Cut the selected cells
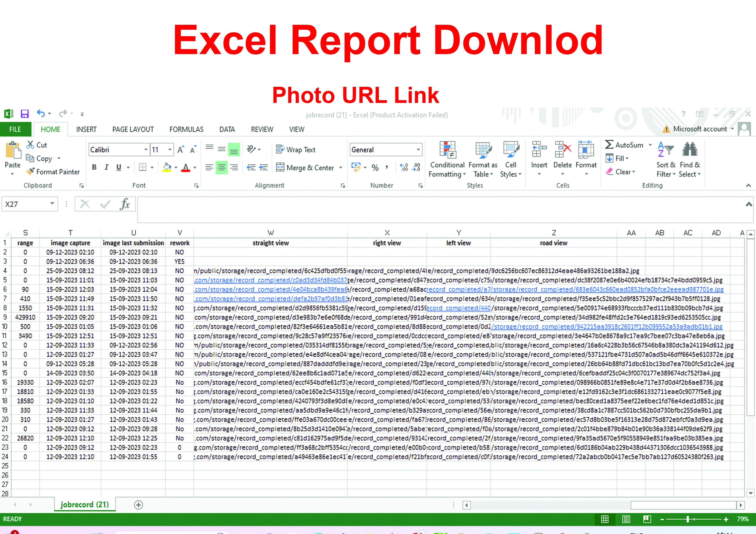The width and height of the screenshot is (756, 534). [x=37, y=145]
